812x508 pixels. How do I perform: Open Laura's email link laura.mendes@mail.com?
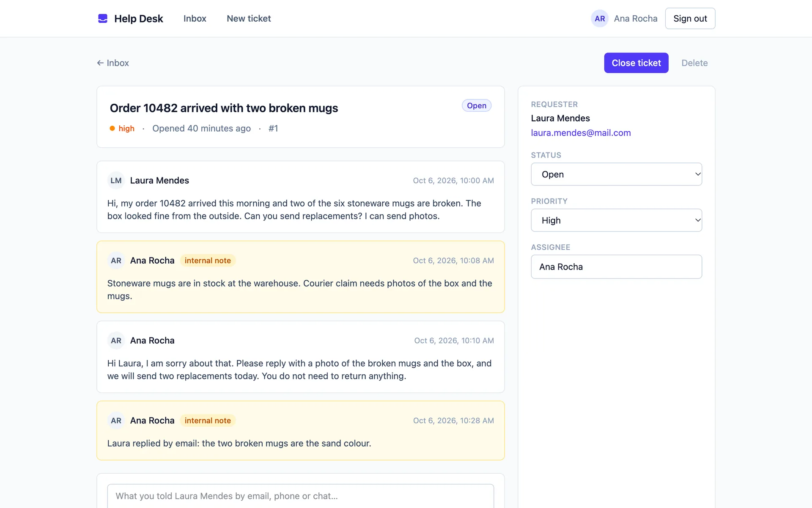[581, 133]
